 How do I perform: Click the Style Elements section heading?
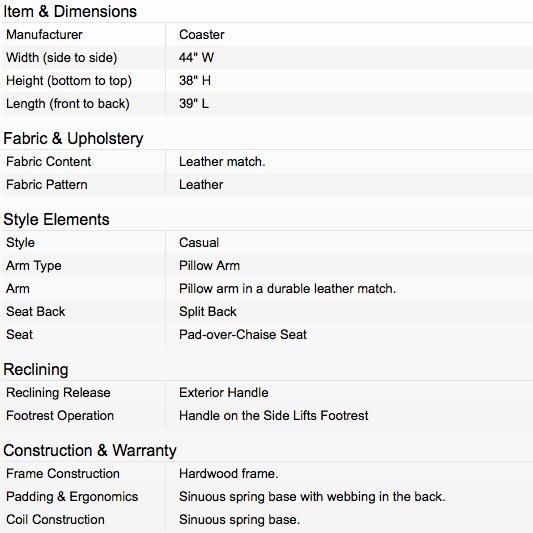click(x=56, y=220)
